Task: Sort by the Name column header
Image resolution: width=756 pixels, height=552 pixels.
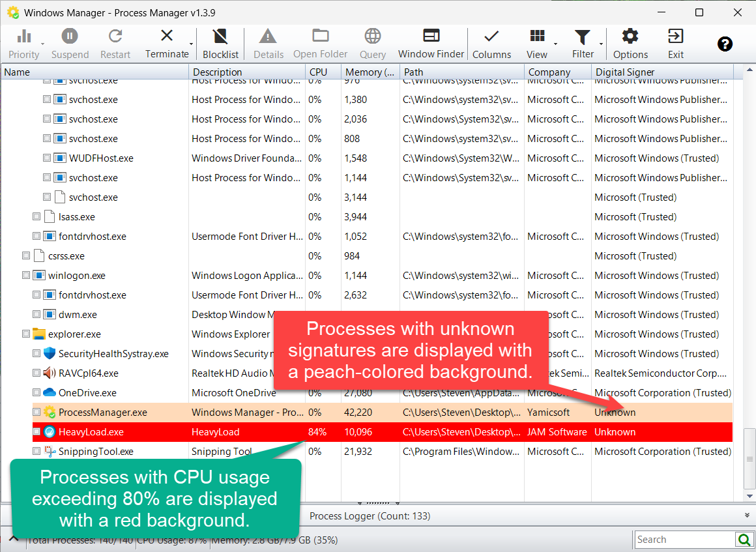Action: pyautogui.click(x=94, y=72)
